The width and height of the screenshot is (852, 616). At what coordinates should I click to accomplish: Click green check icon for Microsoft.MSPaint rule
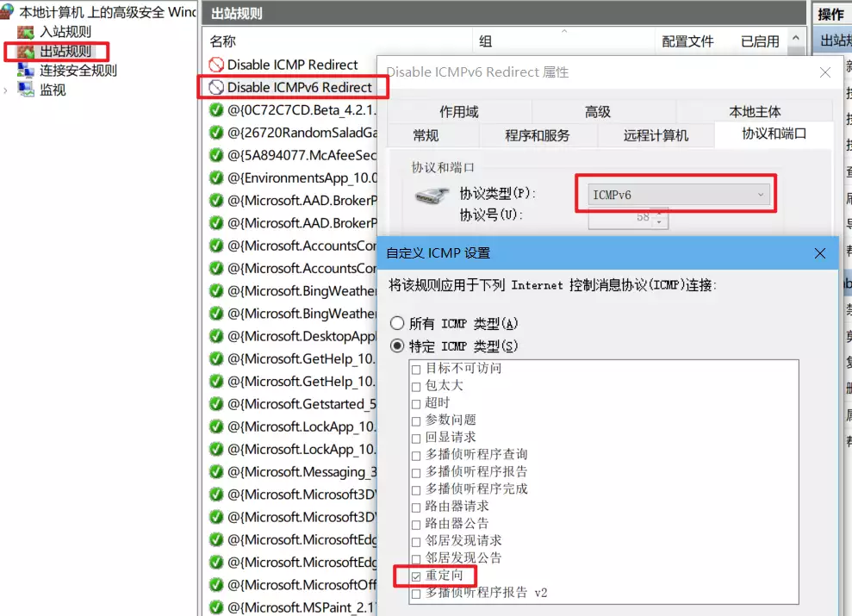[216, 607]
